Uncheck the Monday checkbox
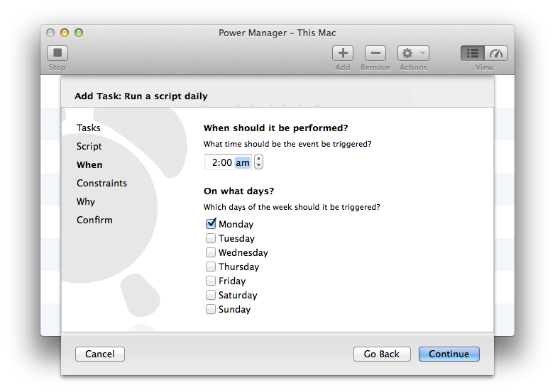 pos(211,224)
